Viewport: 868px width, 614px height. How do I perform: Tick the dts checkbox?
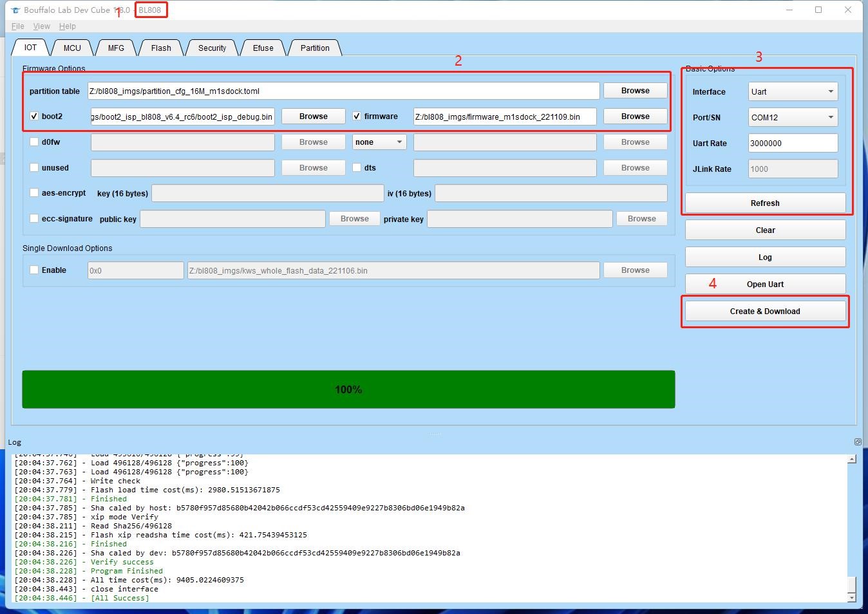[357, 167]
